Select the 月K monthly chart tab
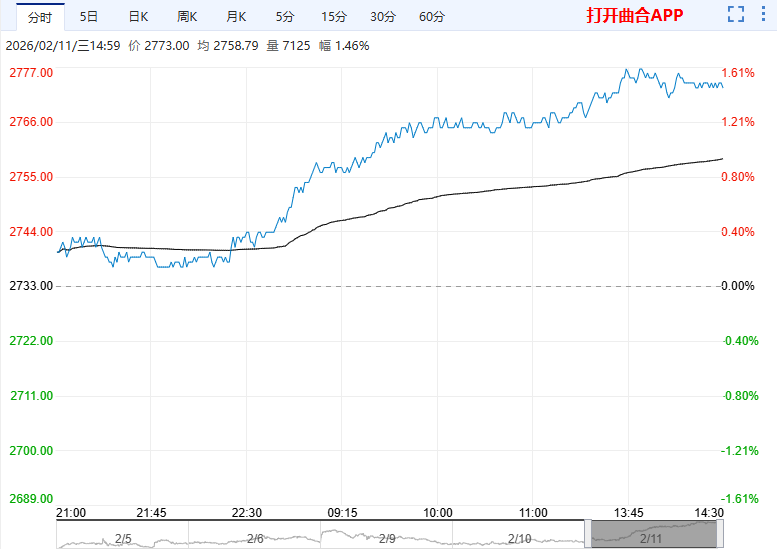 [x=236, y=17]
